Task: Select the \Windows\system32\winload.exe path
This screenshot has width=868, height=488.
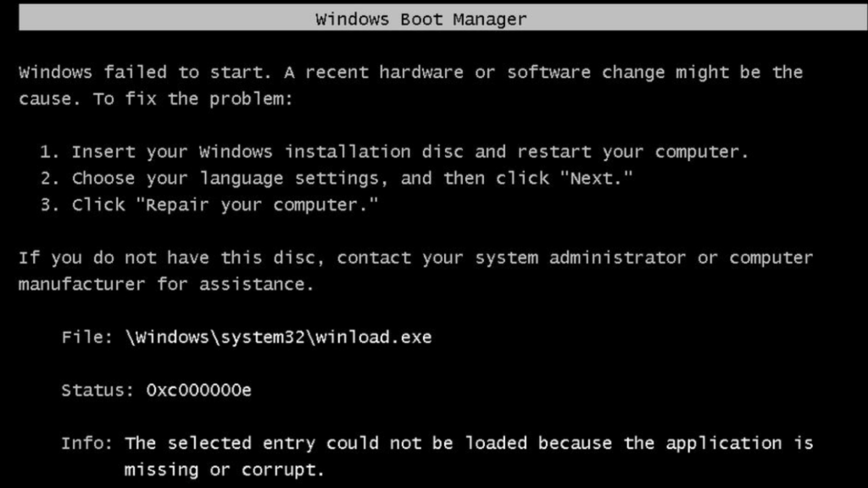Action: [x=278, y=337]
